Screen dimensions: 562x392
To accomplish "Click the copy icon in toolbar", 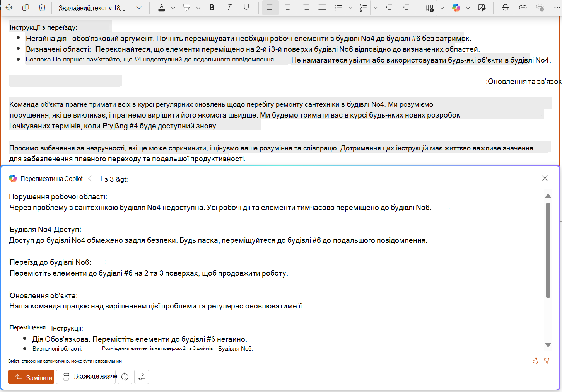I will (26, 8).
